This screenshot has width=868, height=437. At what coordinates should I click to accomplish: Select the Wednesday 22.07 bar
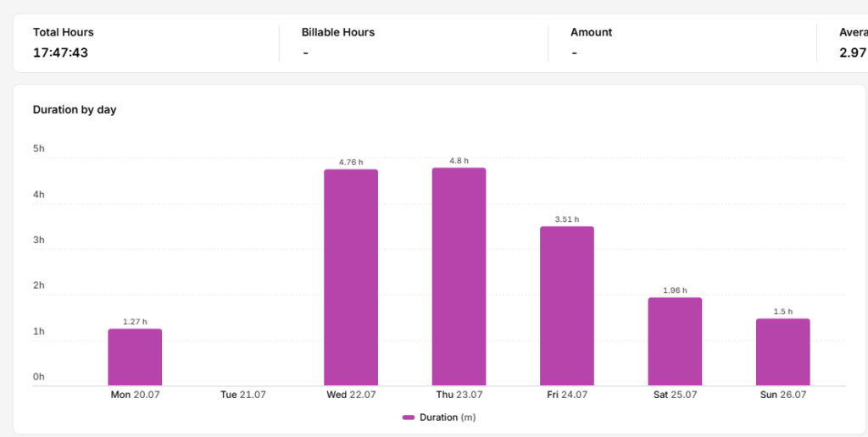[x=351, y=278]
